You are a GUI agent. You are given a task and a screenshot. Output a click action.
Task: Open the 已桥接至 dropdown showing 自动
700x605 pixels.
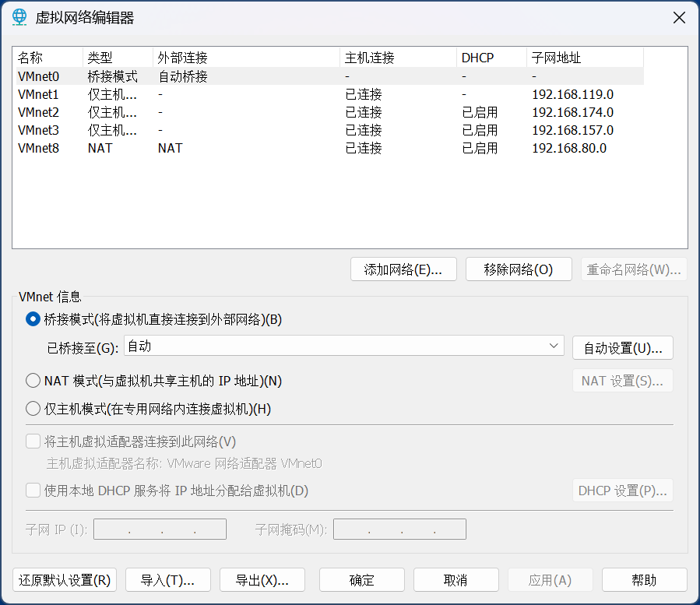(x=343, y=346)
